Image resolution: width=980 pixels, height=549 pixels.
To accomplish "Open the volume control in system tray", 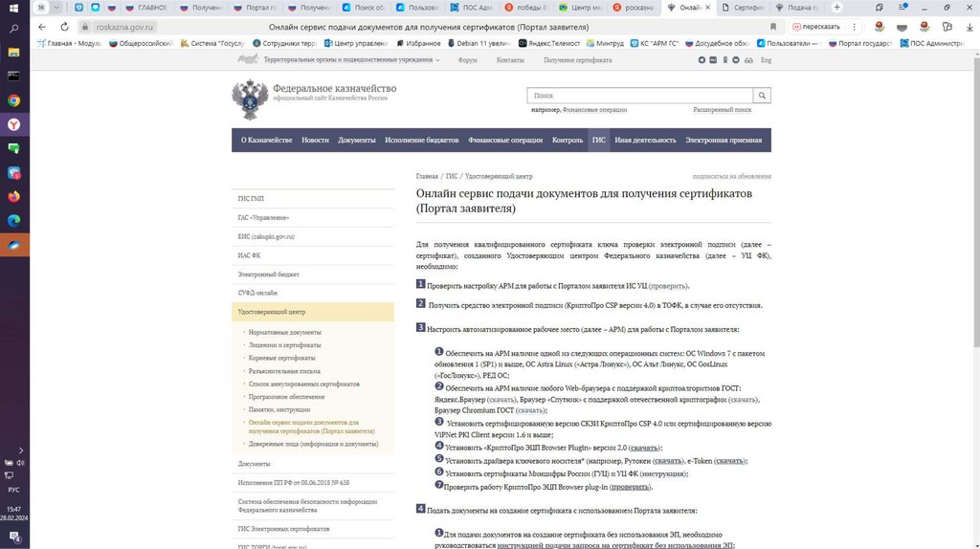I will pyautogui.click(x=21, y=463).
